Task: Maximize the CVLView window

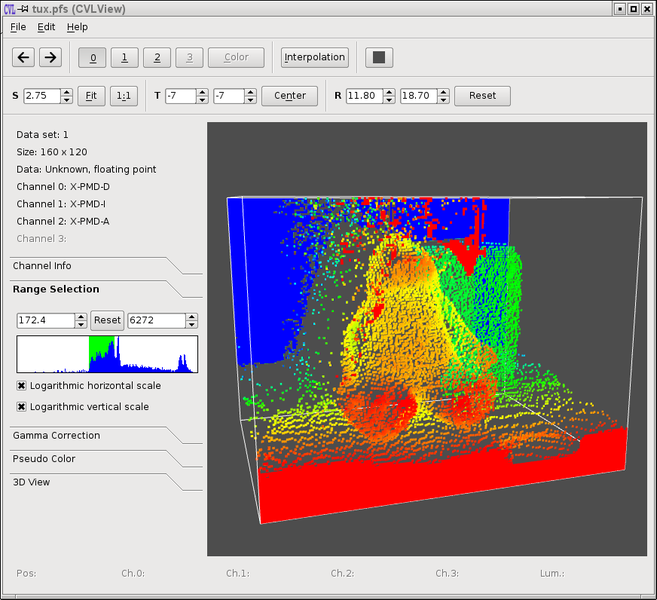Action: (634, 9)
